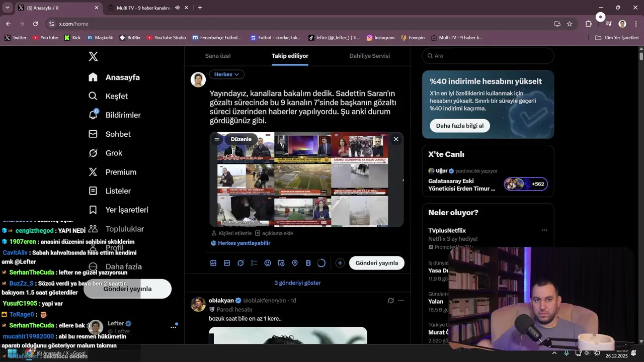
Task: Click açıklama ekle link
Action: coord(274,233)
